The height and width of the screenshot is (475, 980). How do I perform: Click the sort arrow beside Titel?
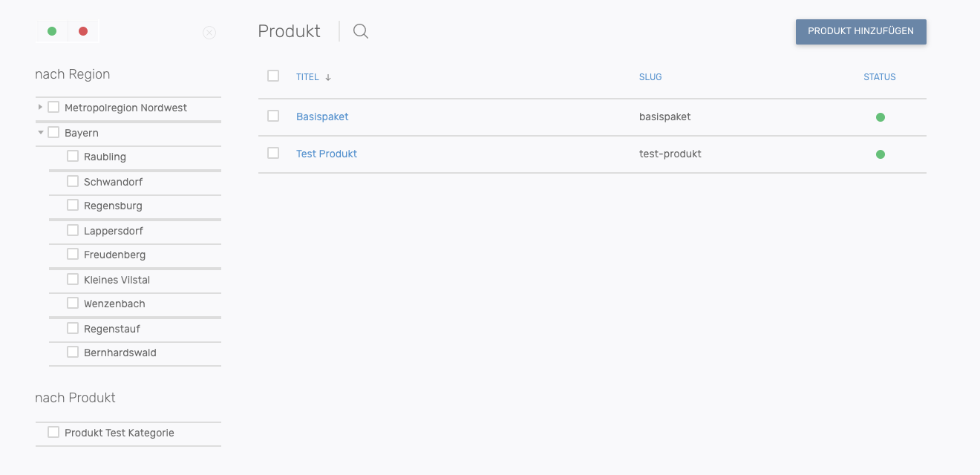pos(328,77)
